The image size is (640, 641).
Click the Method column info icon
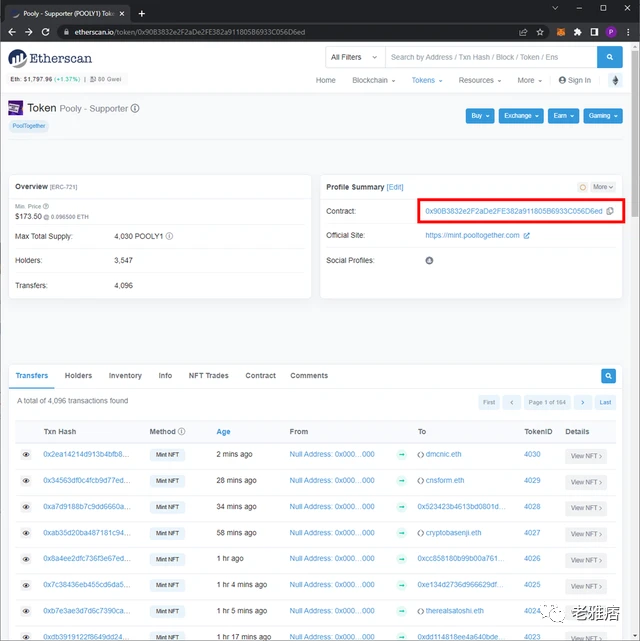point(181,431)
